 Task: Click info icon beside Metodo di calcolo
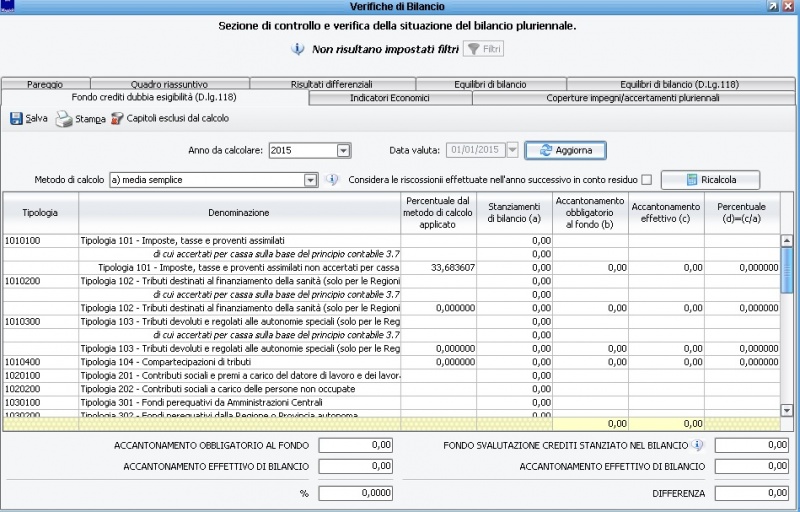click(x=333, y=180)
